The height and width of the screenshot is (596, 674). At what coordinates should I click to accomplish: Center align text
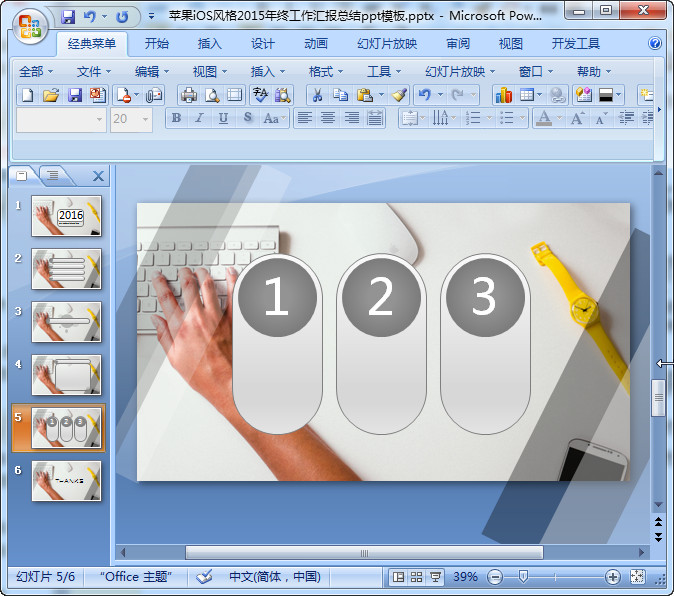pyautogui.click(x=328, y=118)
